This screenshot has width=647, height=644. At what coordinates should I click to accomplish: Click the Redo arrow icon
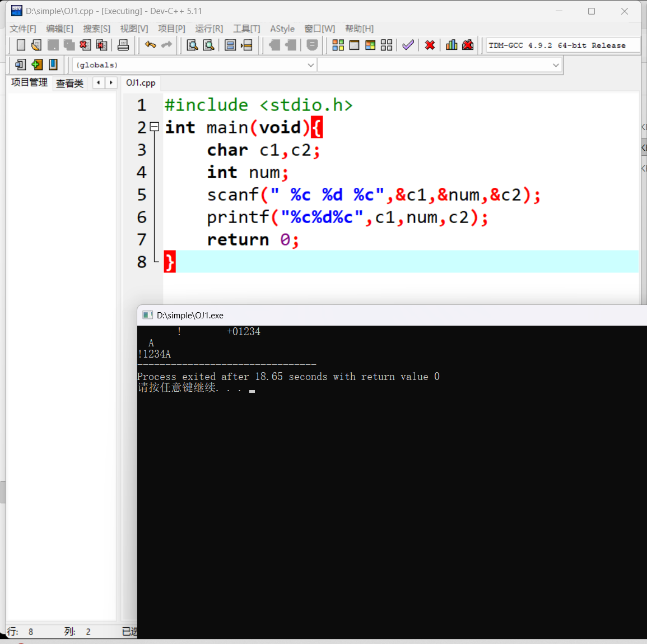tap(167, 45)
